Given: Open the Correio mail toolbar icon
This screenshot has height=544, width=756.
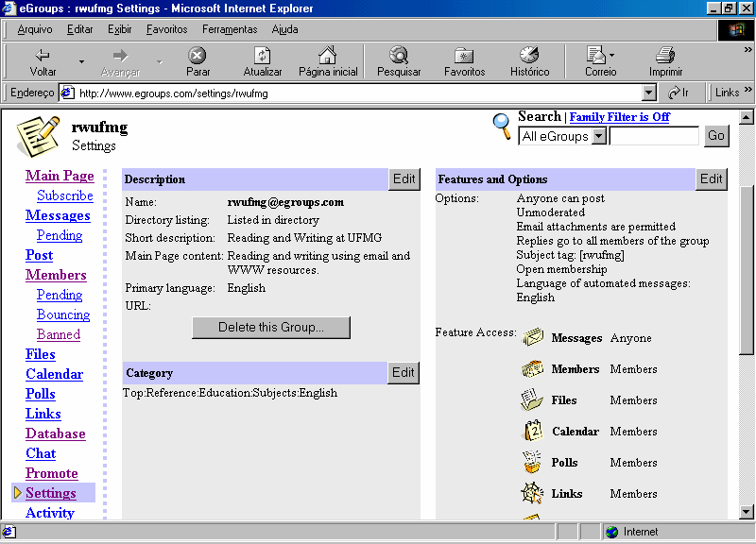Looking at the screenshot, I should [x=596, y=55].
